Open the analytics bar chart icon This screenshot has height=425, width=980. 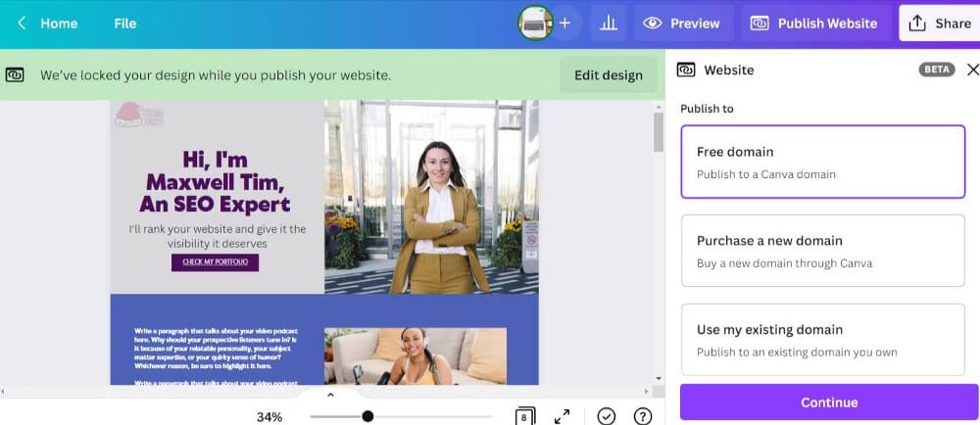click(x=609, y=24)
